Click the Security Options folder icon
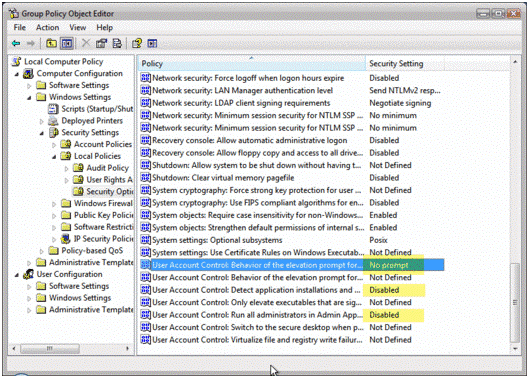Viewport: 529px width, 378px height. click(x=78, y=191)
